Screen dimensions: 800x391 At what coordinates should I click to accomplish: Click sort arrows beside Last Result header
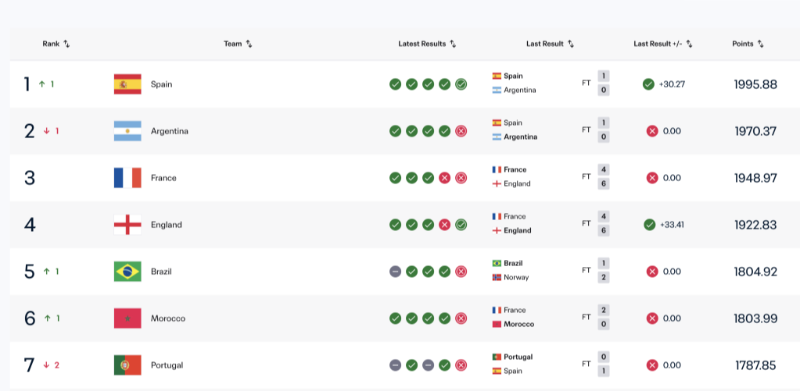[x=571, y=44]
